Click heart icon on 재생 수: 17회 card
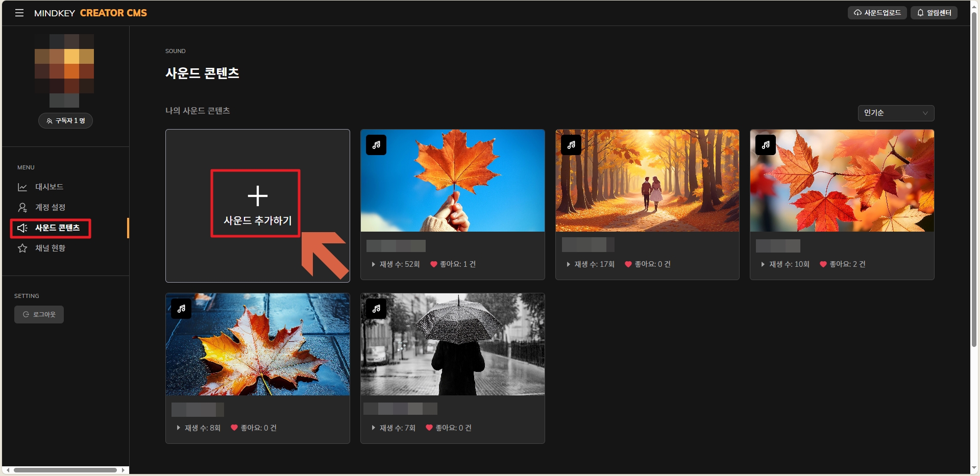 [628, 264]
